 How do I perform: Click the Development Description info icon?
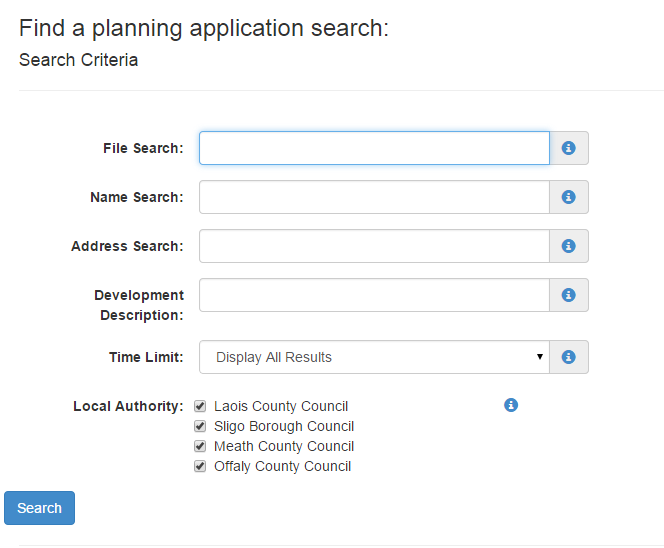click(x=568, y=295)
